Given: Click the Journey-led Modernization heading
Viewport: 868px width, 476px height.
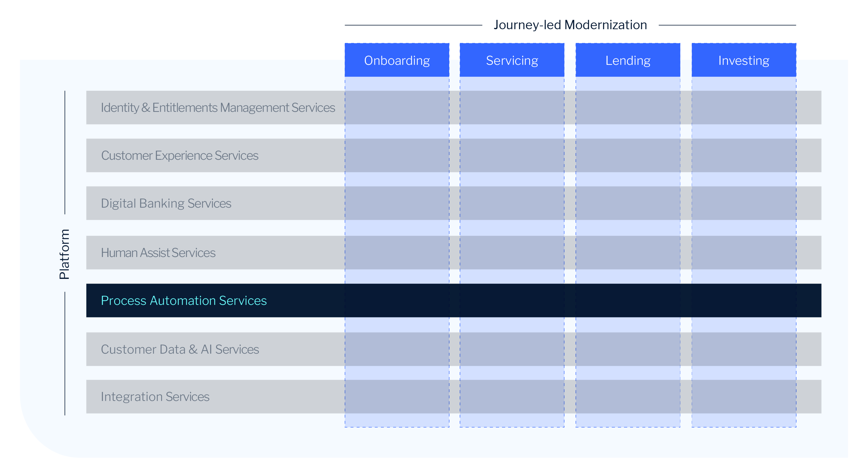Looking at the screenshot, I should pyautogui.click(x=570, y=25).
